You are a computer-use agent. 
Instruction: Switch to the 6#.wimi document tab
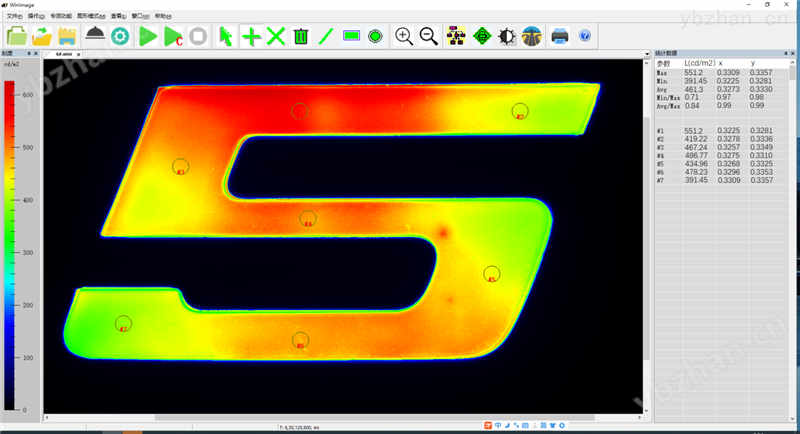pos(64,54)
